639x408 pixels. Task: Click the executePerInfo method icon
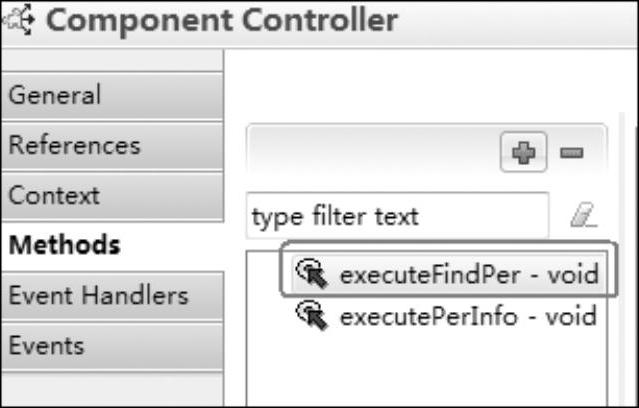pyautogui.click(x=312, y=316)
